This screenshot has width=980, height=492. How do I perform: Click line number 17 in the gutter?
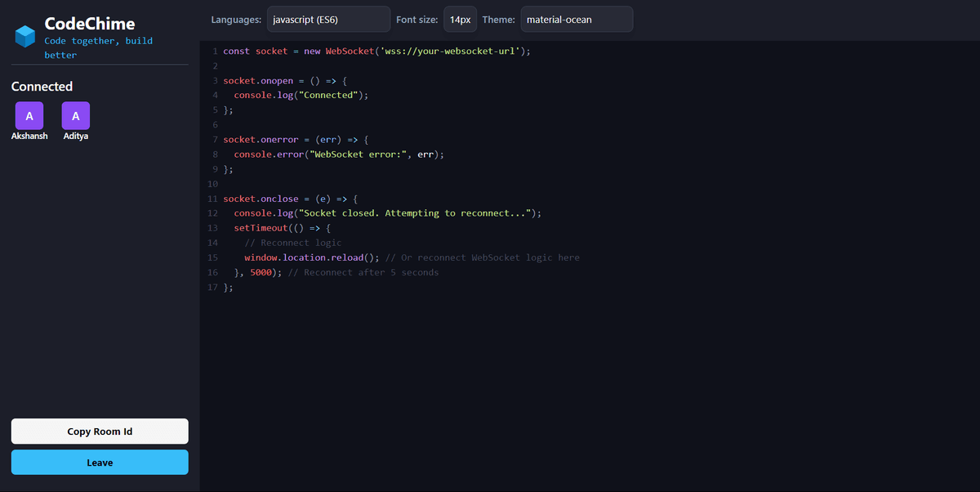212,287
